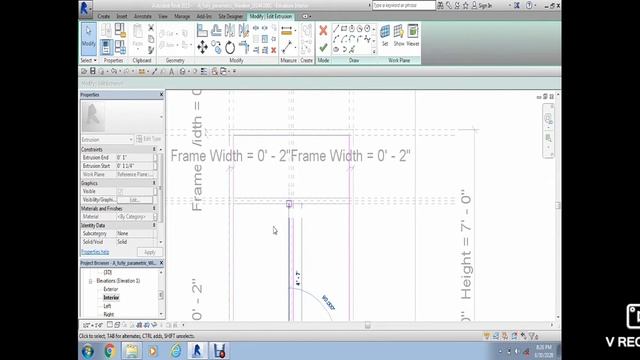Viewport: 640px width, 360px height.
Task: Click the red X Cancel Edit Mode
Action: tap(323, 31)
